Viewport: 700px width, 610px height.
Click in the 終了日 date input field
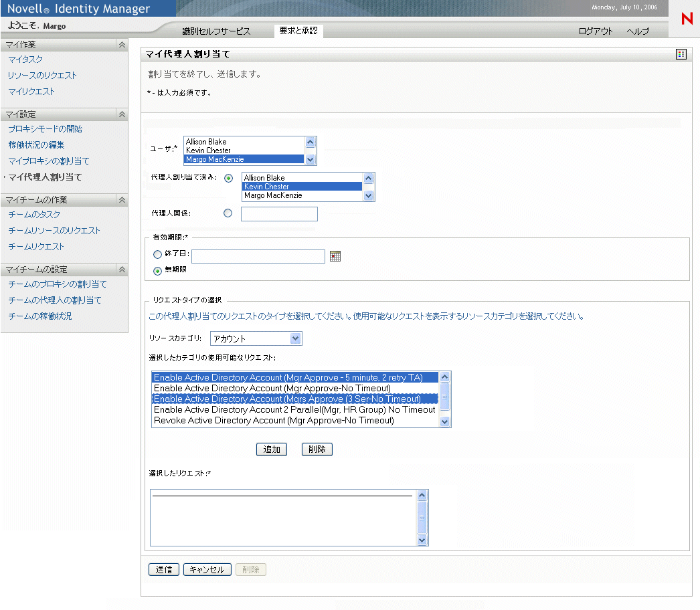[x=258, y=257]
